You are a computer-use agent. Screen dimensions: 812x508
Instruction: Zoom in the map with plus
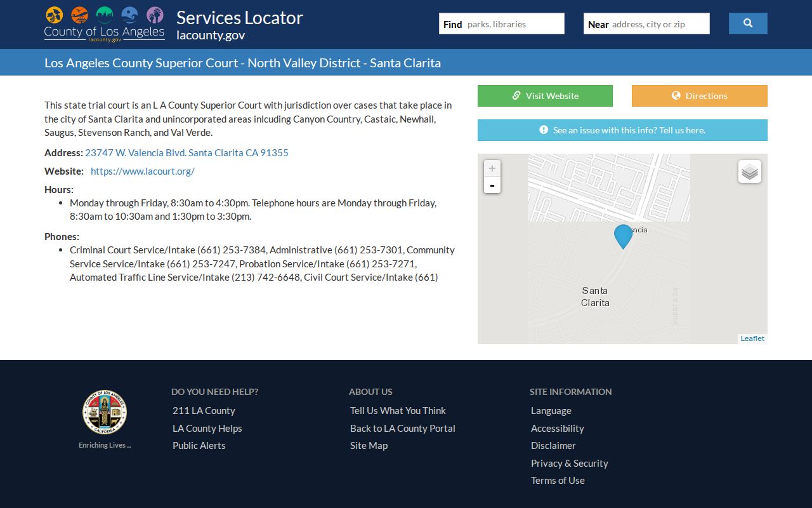pyautogui.click(x=492, y=168)
